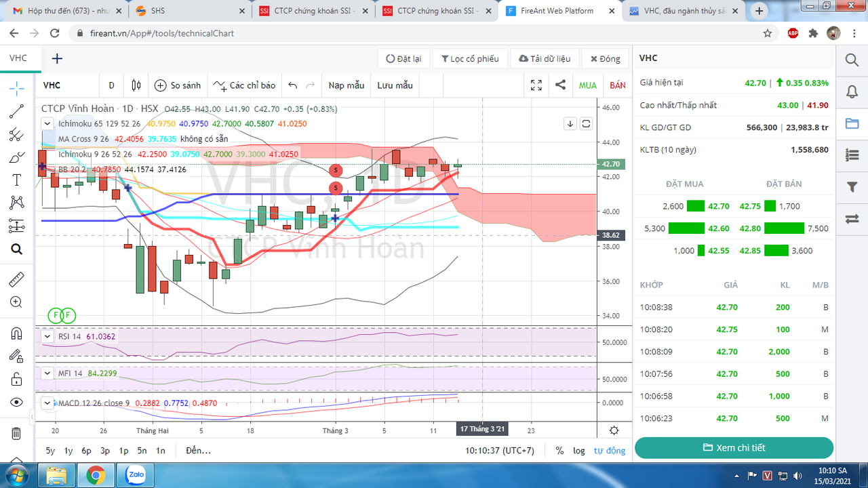Undo the last chart action
Image resolution: width=868 pixels, height=488 pixels.
[293, 85]
